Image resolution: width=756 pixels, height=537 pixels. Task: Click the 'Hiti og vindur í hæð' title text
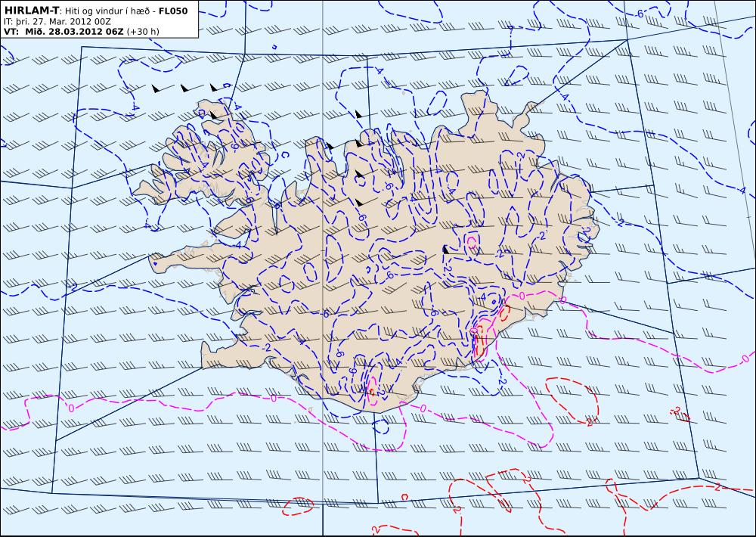107,11
